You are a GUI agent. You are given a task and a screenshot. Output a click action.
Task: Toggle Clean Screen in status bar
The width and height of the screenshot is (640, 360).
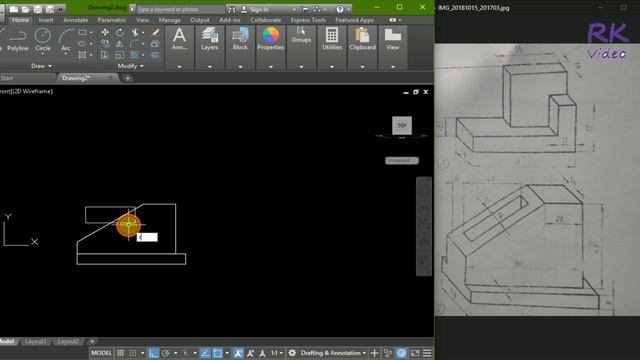tap(415, 353)
